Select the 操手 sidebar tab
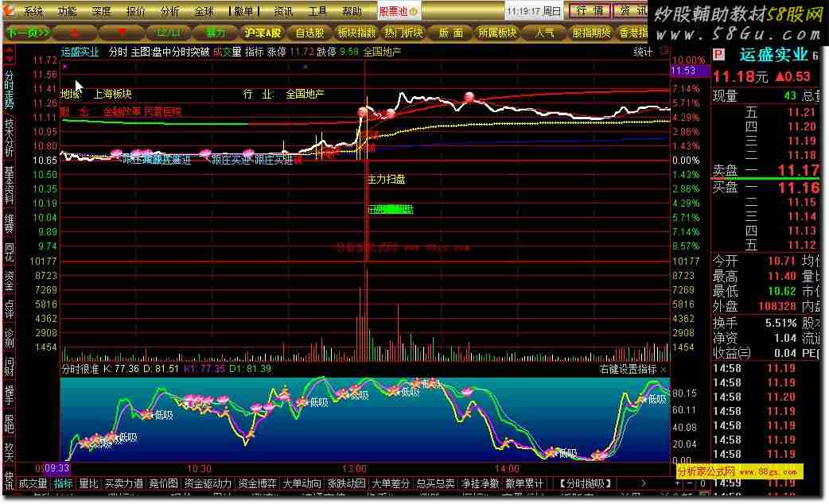The height and width of the screenshot is (504, 829). (9, 396)
